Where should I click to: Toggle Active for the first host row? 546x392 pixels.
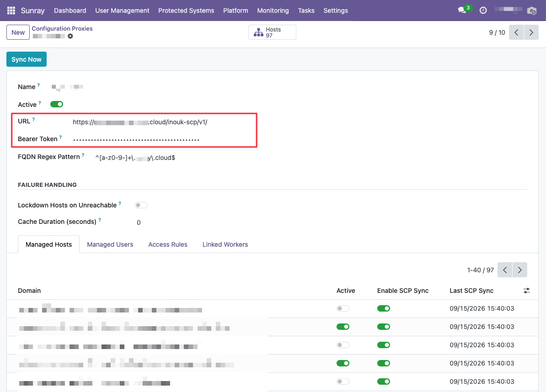click(343, 308)
